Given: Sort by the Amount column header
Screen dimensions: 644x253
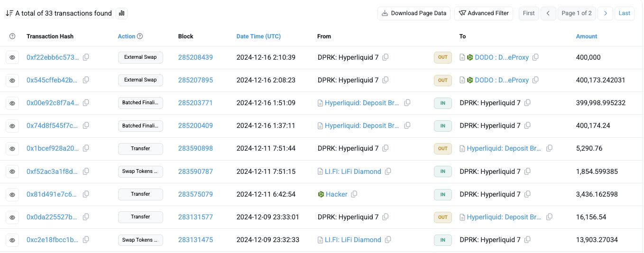Looking at the screenshot, I should pos(586,36).
